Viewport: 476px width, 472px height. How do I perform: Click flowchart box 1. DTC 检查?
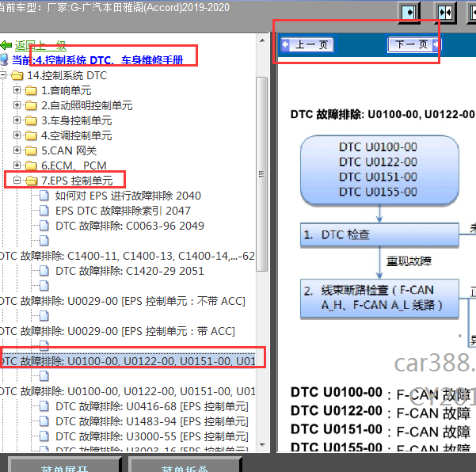(379, 234)
